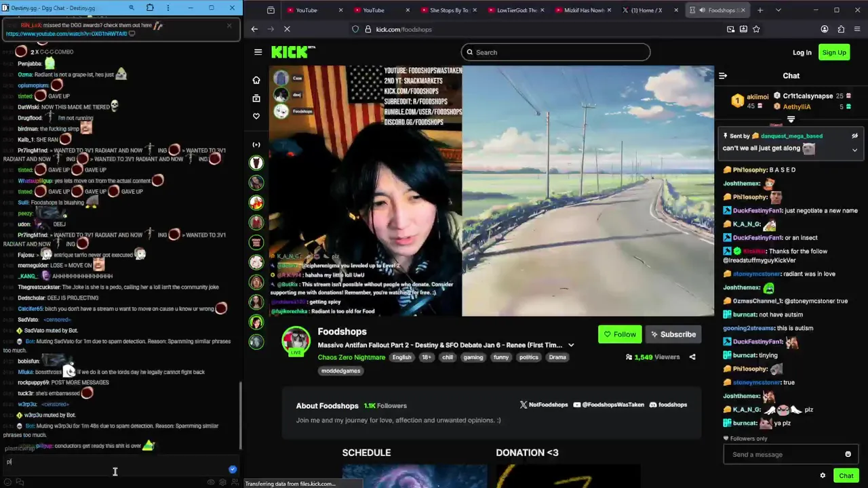Collapse chat panel arrow icon
This screenshot has width=868, height=488.
[x=723, y=76]
